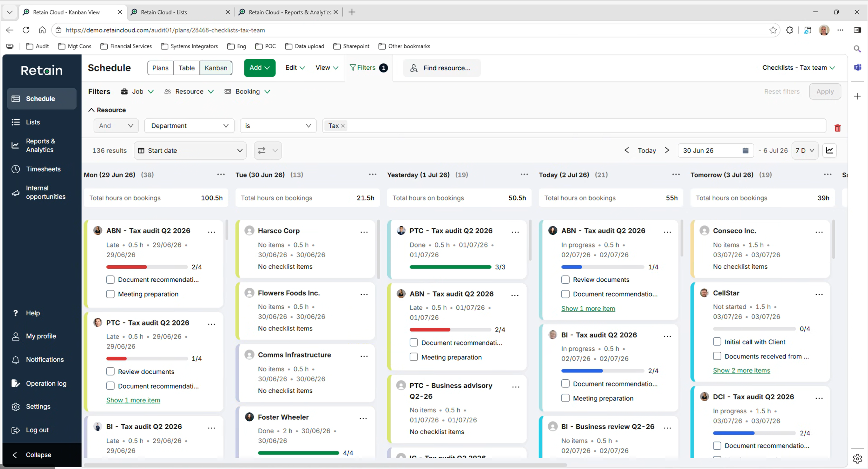The image size is (868, 469).
Task: Select the Kanban view tab
Action: [216, 68]
